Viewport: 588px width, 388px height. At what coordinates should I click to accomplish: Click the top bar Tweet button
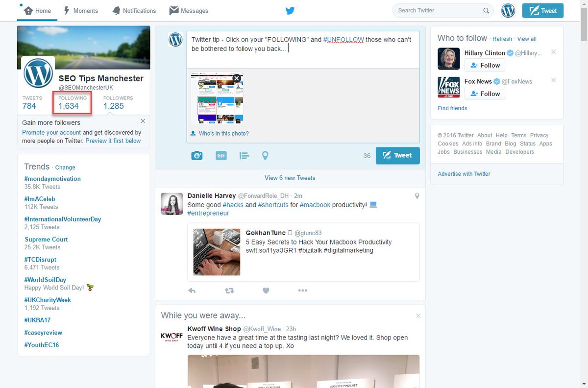tap(543, 10)
